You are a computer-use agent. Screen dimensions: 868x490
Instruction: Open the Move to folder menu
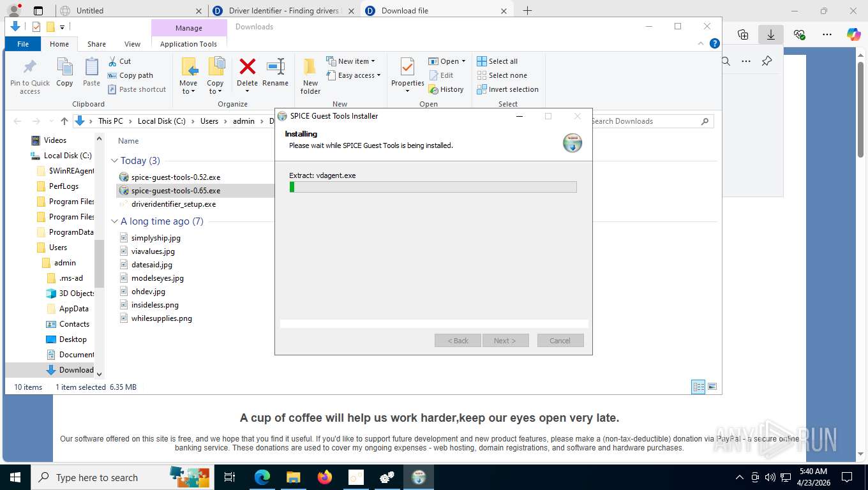(x=188, y=76)
